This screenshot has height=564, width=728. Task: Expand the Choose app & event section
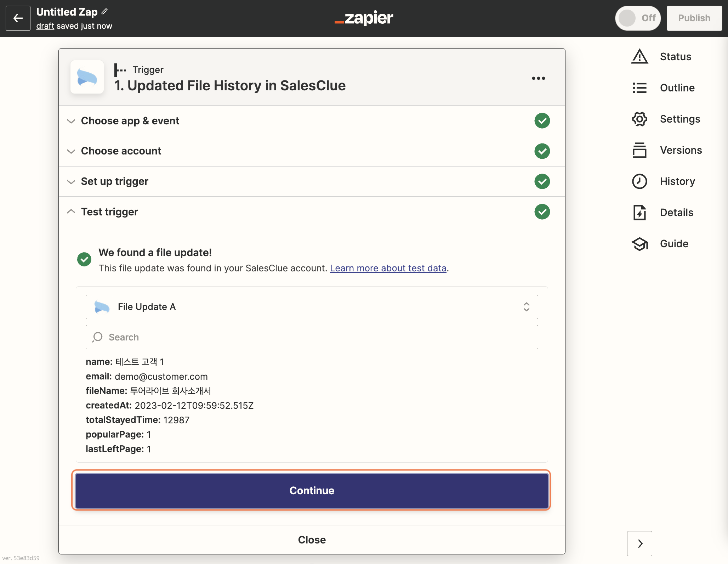pyautogui.click(x=312, y=121)
